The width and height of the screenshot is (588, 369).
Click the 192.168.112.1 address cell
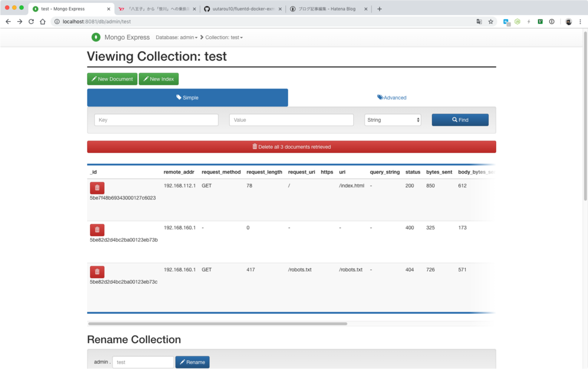point(180,186)
